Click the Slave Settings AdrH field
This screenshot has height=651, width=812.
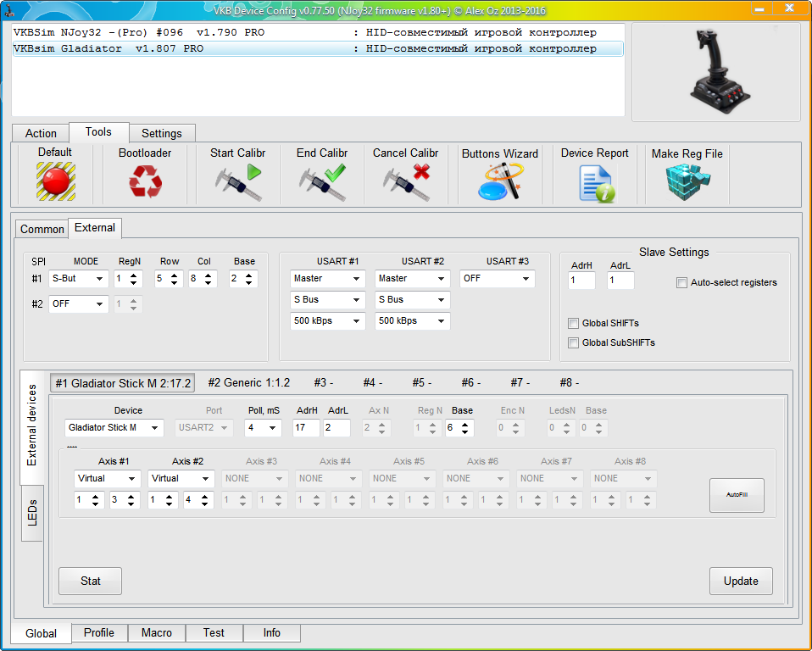581,281
